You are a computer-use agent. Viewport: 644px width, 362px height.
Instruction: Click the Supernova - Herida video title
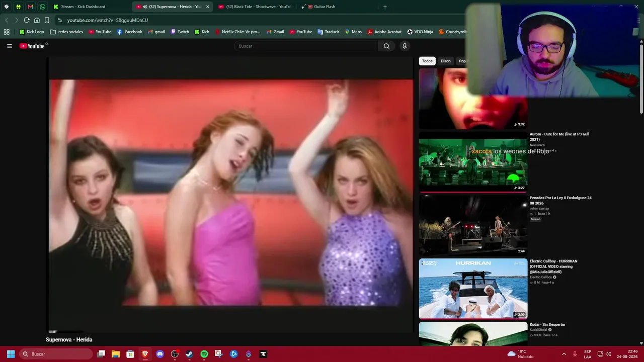click(x=69, y=340)
